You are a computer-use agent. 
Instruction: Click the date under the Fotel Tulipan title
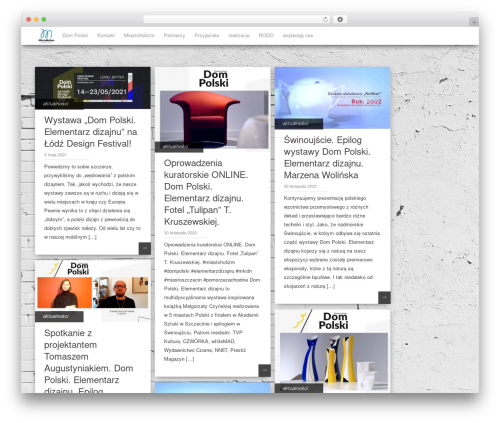tap(180, 233)
